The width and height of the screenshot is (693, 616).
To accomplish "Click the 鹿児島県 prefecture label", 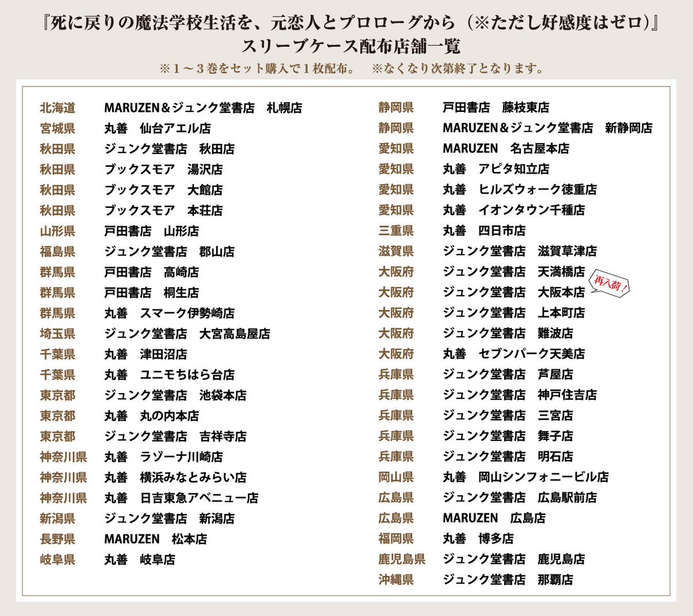I will (402, 559).
